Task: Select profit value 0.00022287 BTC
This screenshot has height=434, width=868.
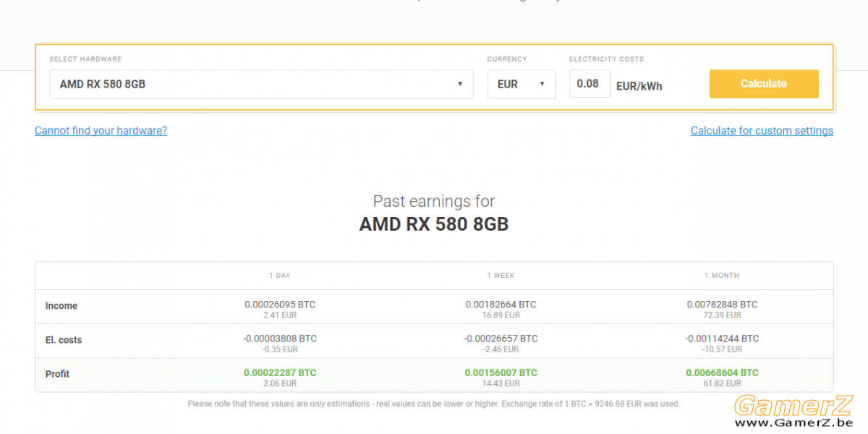Action: coord(280,373)
